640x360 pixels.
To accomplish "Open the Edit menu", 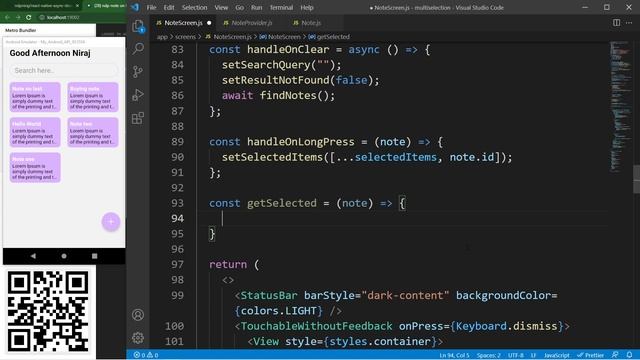I will (169, 7).
